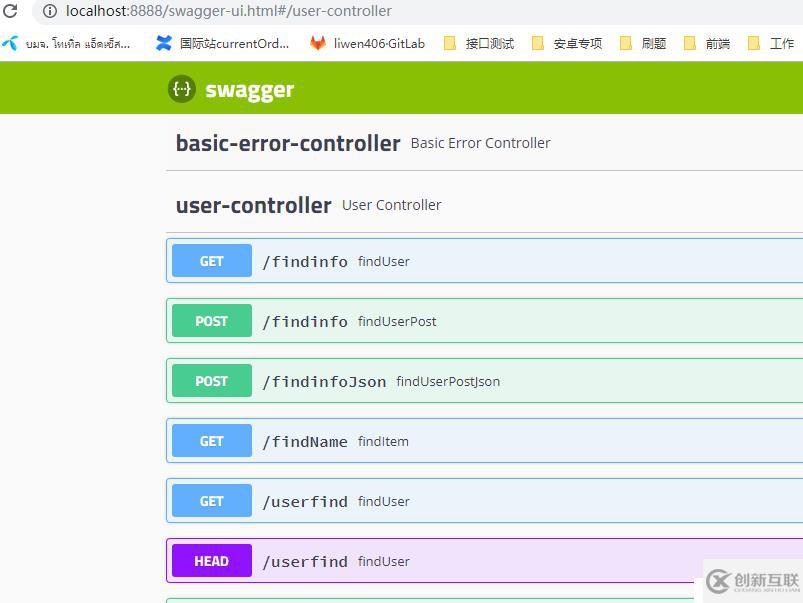Click the site info icon in address bar
The image size is (803, 603).
[x=50, y=11]
